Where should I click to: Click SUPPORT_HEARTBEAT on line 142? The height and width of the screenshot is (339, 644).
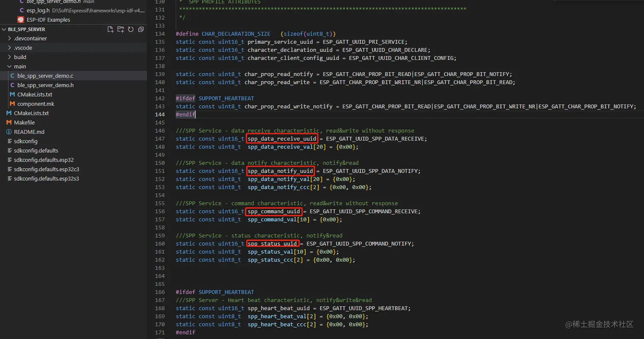226,98
